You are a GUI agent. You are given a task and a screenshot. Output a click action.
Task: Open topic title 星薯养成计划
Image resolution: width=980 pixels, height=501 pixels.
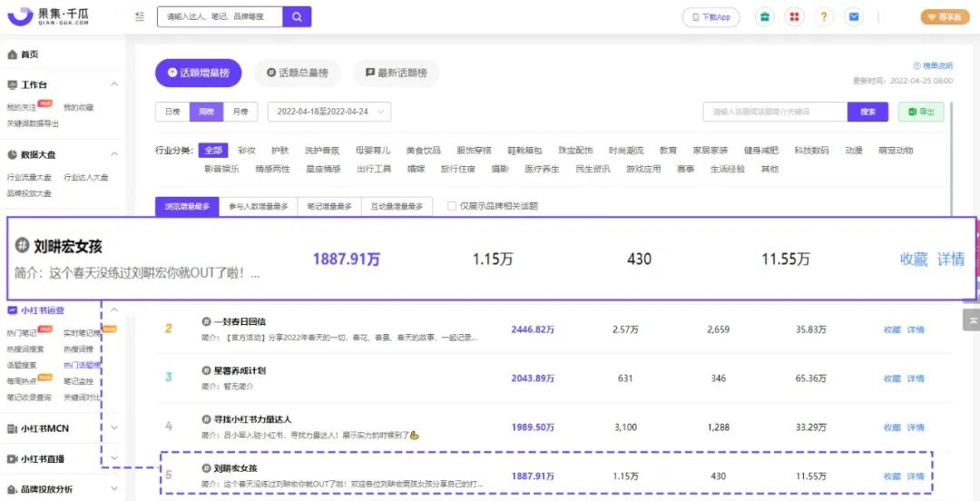point(240,371)
